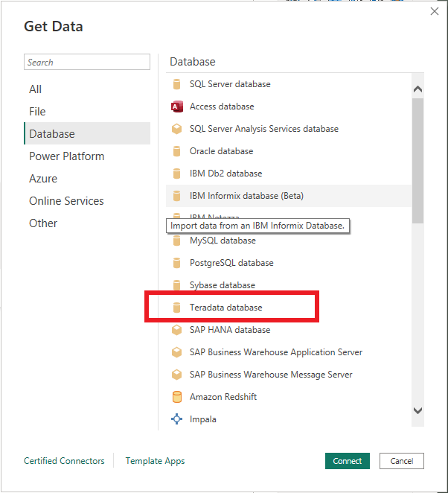This screenshot has height=493, width=448.
Task: Select the File category
Action: point(87,112)
